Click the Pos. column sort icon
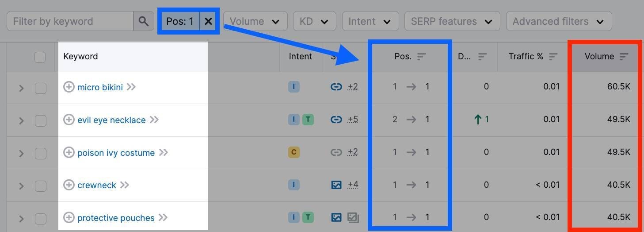The height and width of the screenshot is (232, 644). point(422,57)
